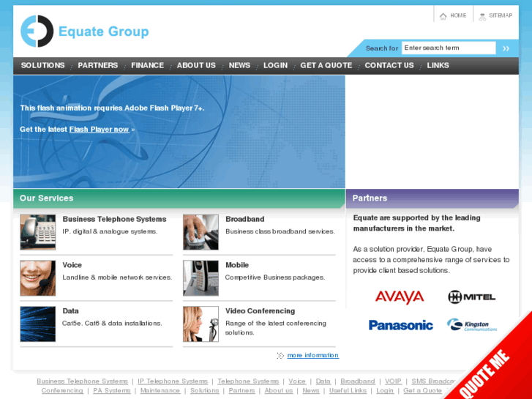
Task: Click footer Maintenance link
Action: 160,390
